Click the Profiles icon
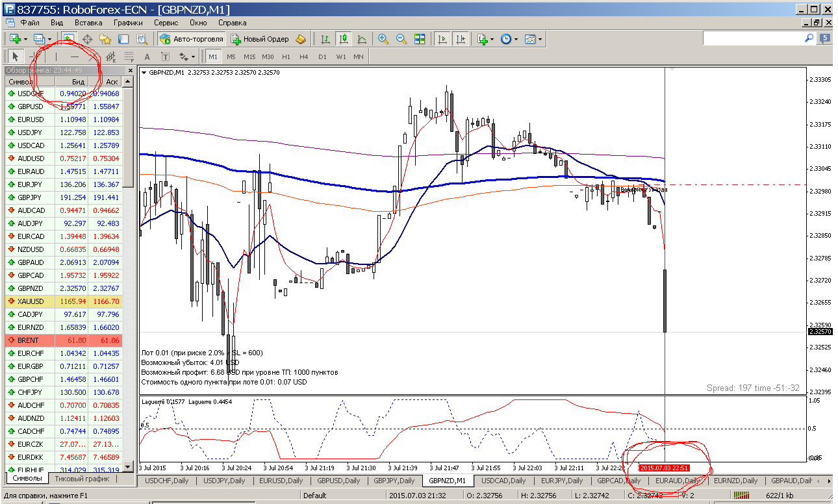 click(x=38, y=39)
